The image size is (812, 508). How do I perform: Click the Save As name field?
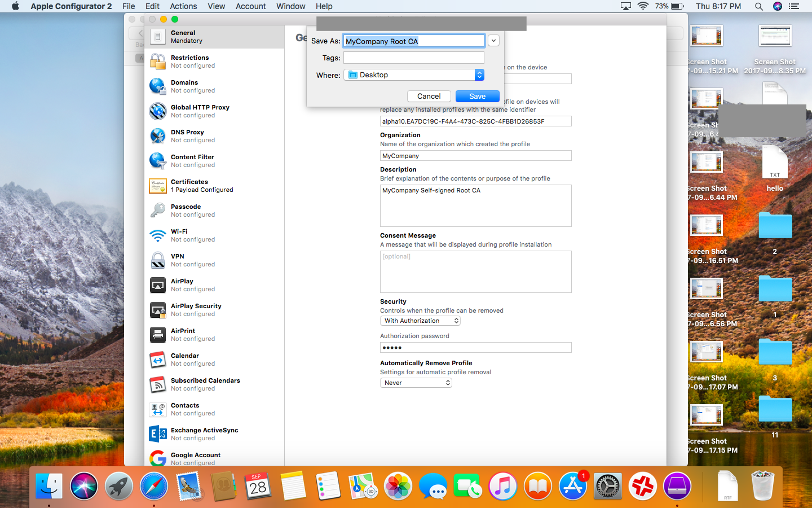click(414, 41)
